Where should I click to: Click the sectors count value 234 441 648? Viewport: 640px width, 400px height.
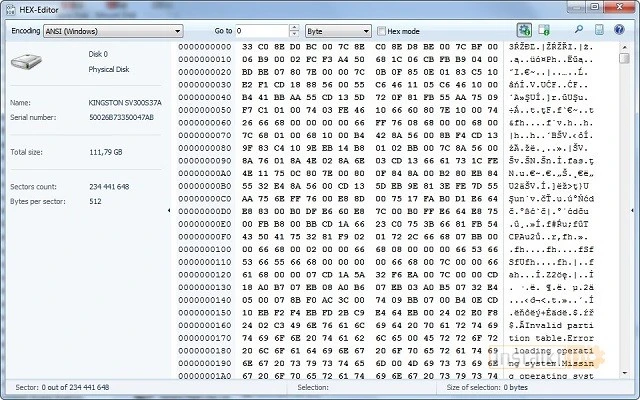[109, 187]
